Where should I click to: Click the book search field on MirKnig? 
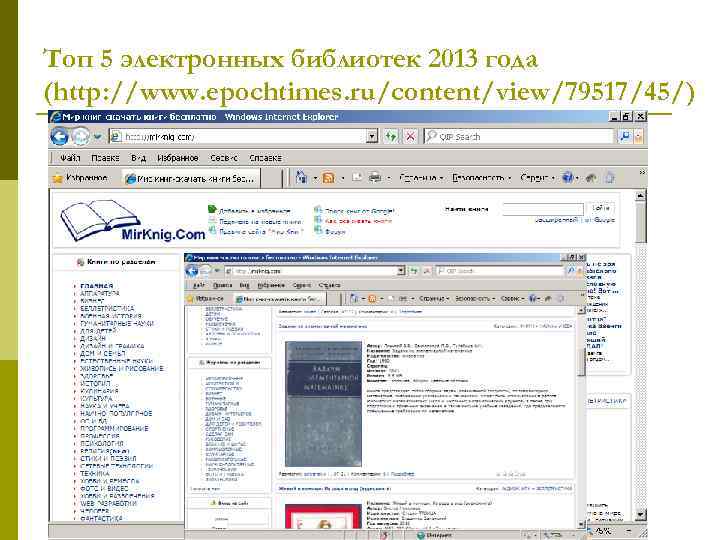click(543, 209)
